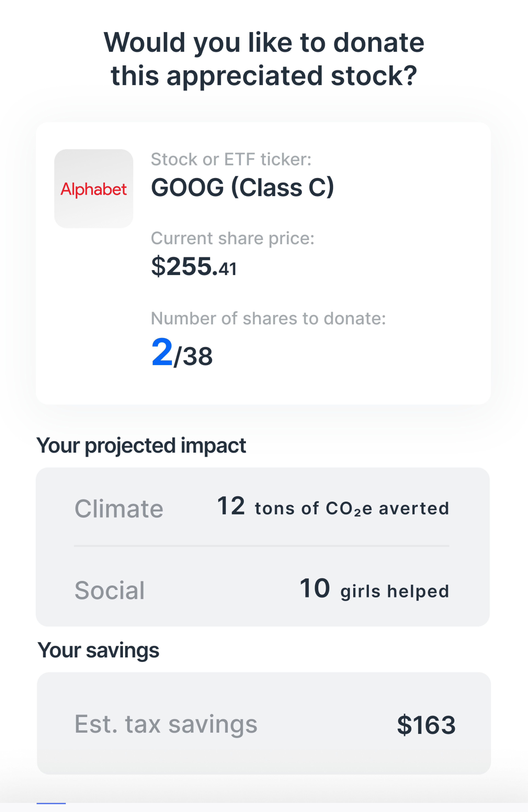Click the Est. tax savings label
528x812 pixels.
tap(166, 724)
